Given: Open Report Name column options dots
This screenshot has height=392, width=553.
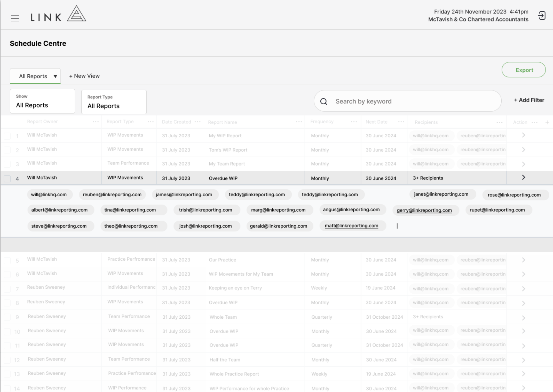Looking at the screenshot, I should (299, 122).
